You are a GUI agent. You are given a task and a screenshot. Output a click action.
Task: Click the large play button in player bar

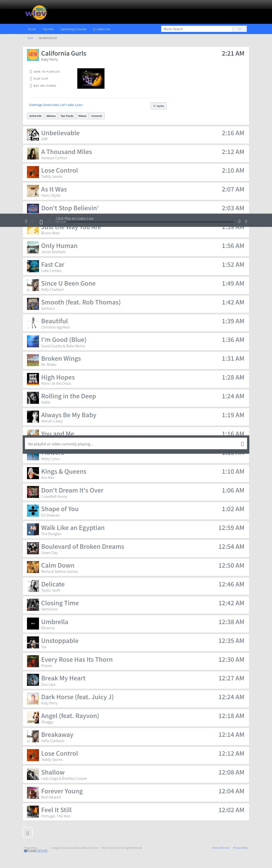[x=41, y=222]
